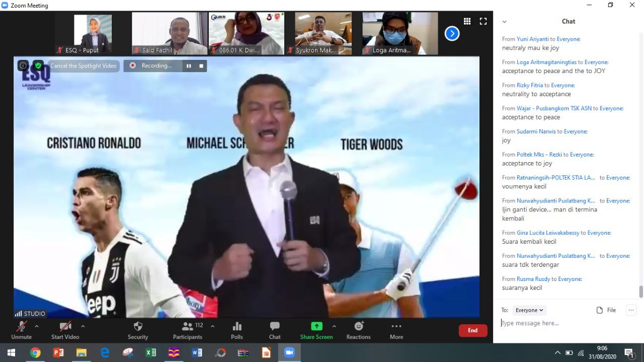Open the Everyone recipient dropdown
The height and width of the screenshot is (362, 644).
point(529,310)
